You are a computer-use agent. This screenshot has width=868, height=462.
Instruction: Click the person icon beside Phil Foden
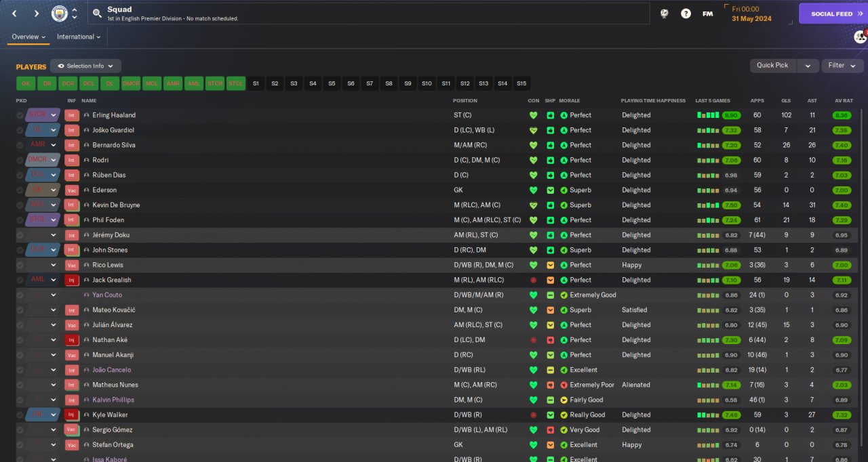coord(87,220)
